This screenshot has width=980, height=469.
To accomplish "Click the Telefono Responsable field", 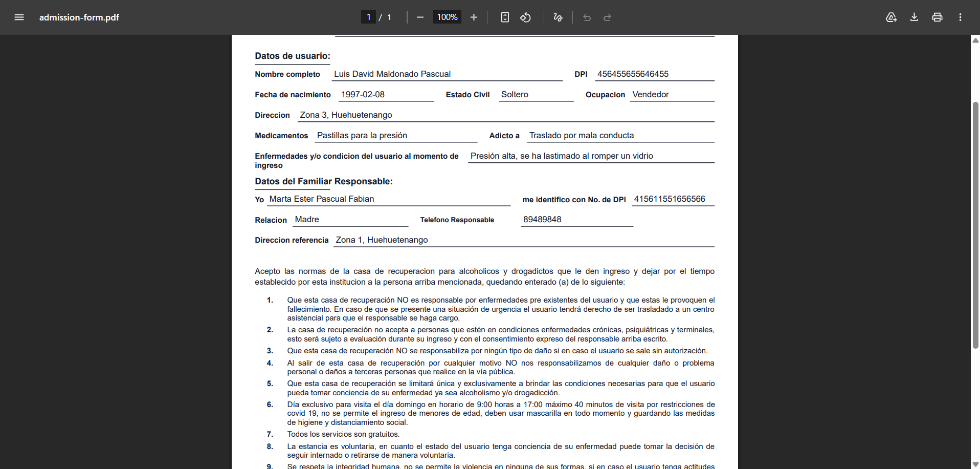I will (x=576, y=220).
